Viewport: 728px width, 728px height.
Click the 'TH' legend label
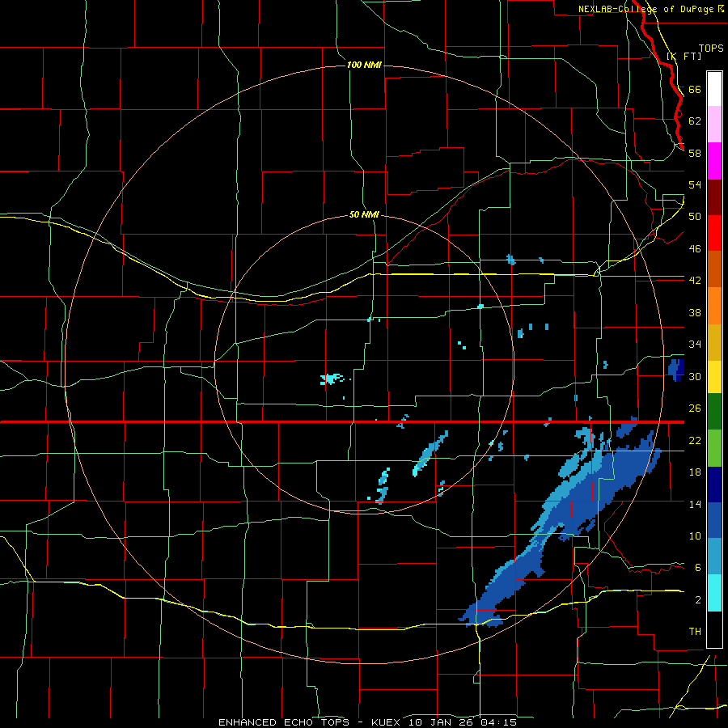[x=695, y=632]
